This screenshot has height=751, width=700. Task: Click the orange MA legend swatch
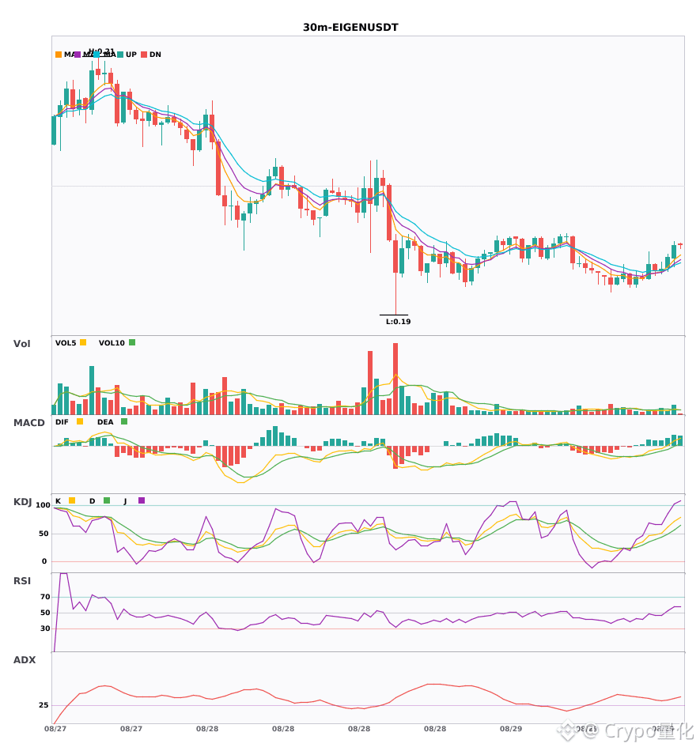coord(59,55)
